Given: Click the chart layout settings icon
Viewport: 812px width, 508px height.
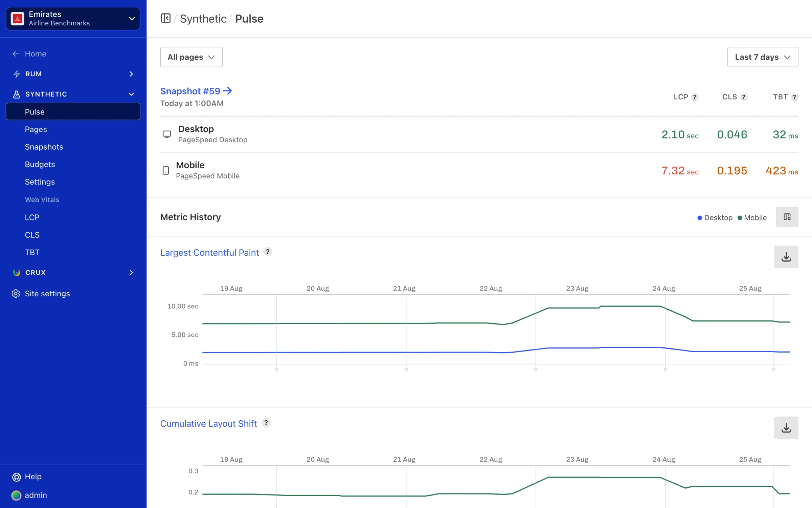Looking at the screenshot, I should [787, 217].
